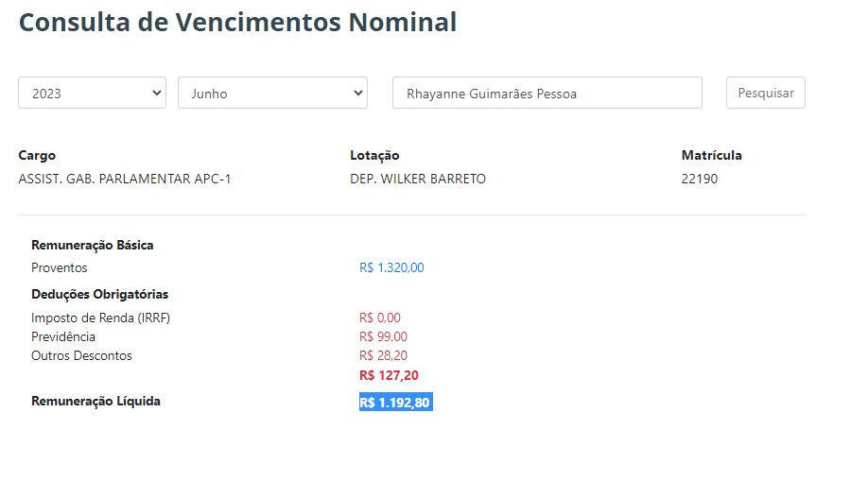Click the name field containing Rhayanne Guimarães Pessoa
Screen dimensions: 868x481
(547, 94)
